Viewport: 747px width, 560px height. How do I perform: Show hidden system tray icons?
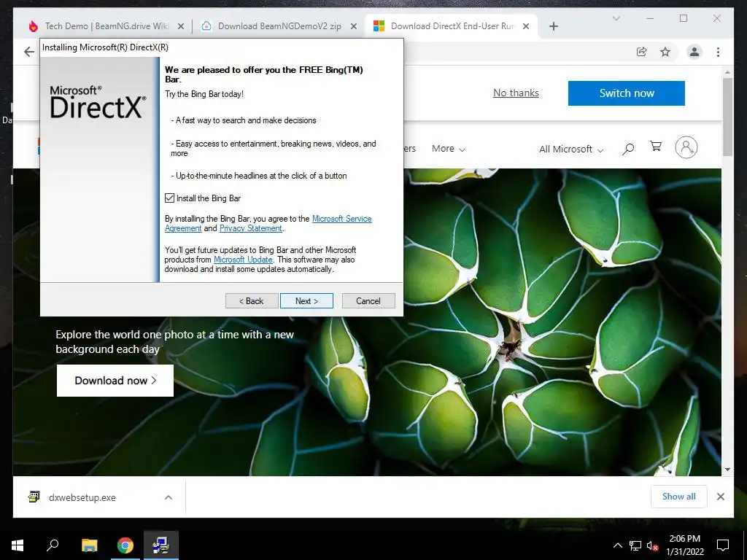(x=617, y=545)
